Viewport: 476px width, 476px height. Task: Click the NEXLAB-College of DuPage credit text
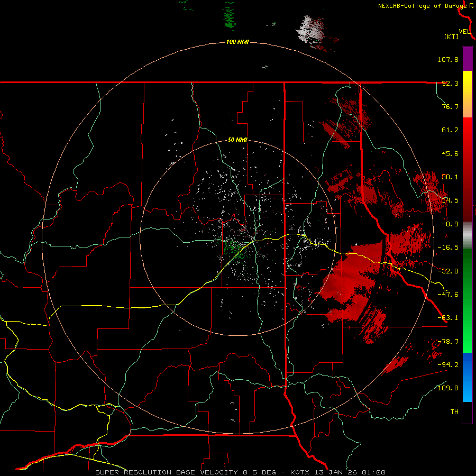(x=422, y=6)
